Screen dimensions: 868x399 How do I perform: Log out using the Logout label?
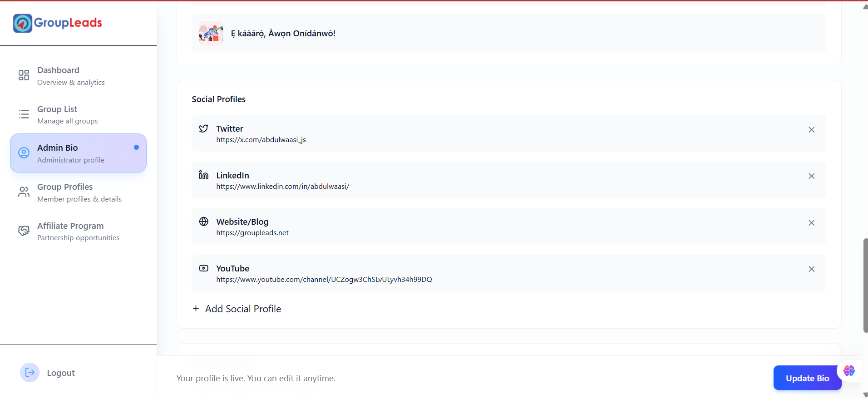[x=61, y=373]
